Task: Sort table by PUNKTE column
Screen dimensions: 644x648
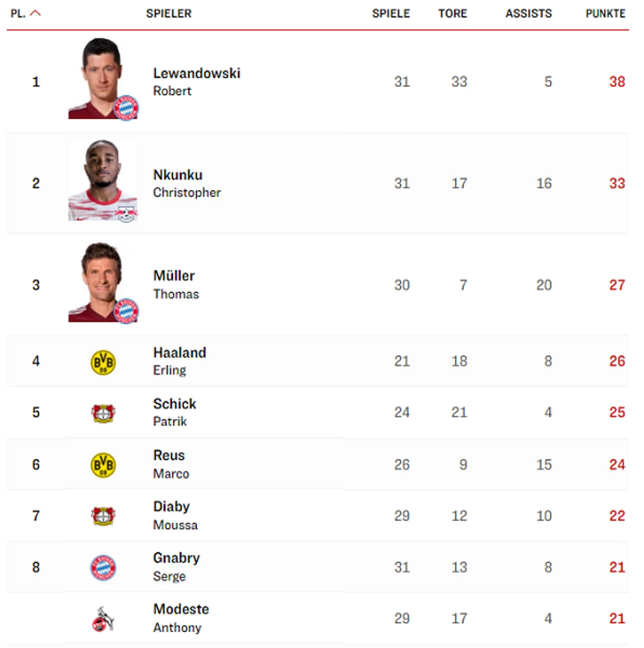Action: coord(605,14)
